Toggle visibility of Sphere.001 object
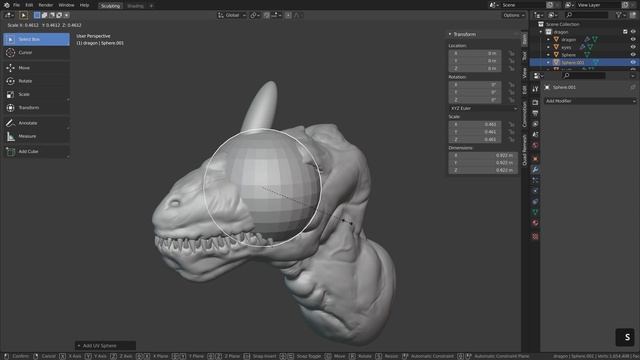Viewport: 640px width, 360px height. click(x=633, y=62)
